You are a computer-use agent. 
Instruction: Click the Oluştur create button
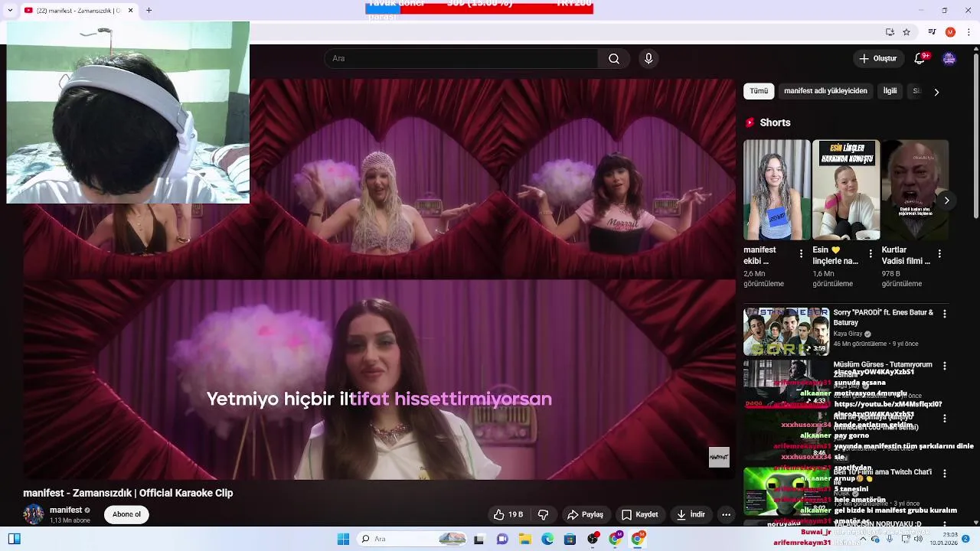tap(877, 58)
